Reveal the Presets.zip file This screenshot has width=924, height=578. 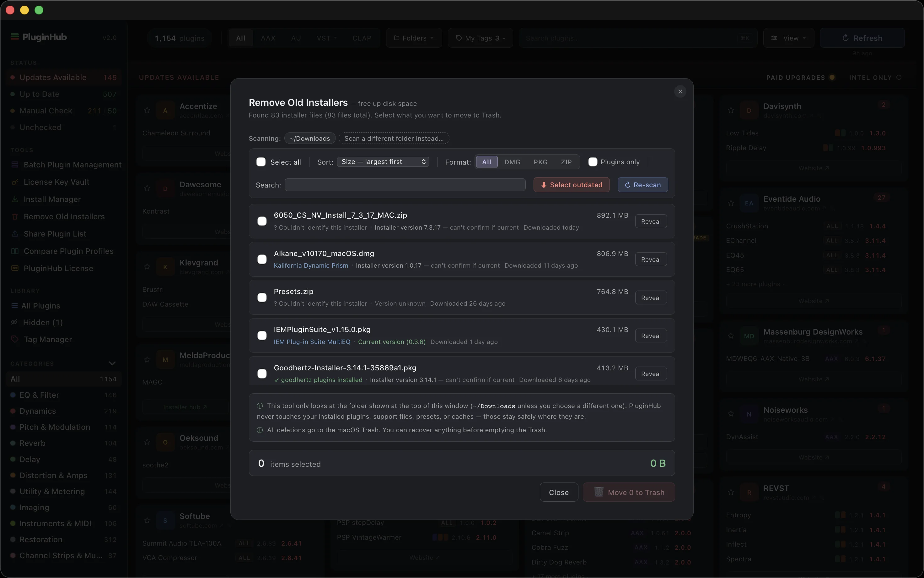click(x=651, y=298)
